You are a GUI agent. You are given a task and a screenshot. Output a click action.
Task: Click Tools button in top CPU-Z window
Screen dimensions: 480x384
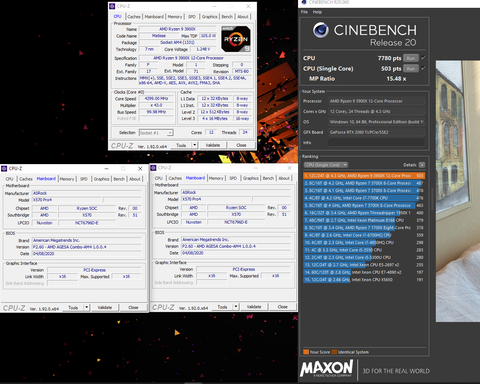(x=181, y=145)
